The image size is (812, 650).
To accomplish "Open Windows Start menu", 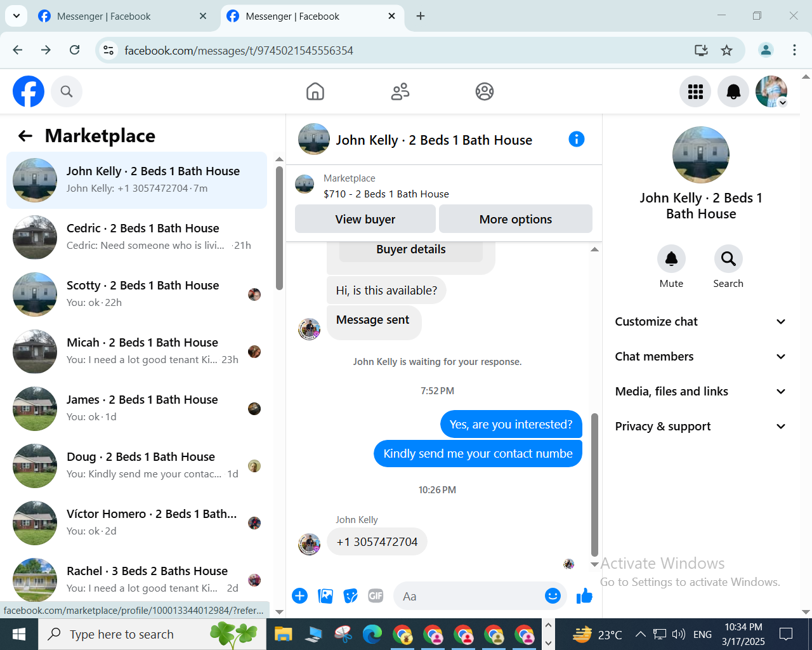I will pyautogui.click(x=19, y=634).
